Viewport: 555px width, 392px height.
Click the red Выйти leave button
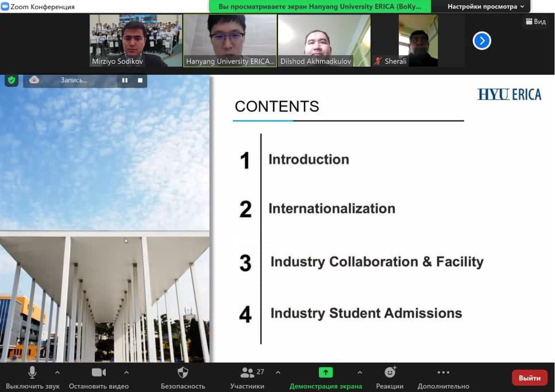coord(529,378)
